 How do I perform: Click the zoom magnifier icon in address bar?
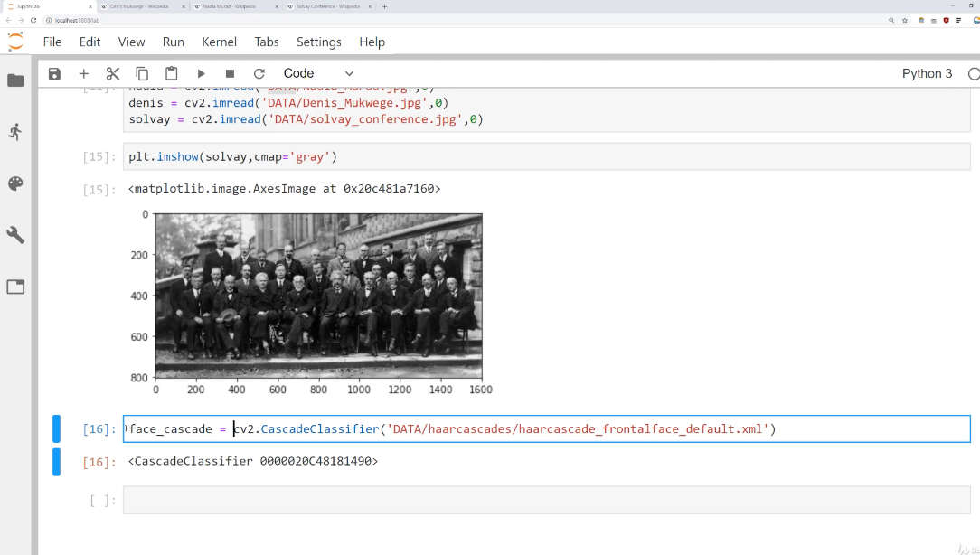pyautogui.click(x=891, y=20)
